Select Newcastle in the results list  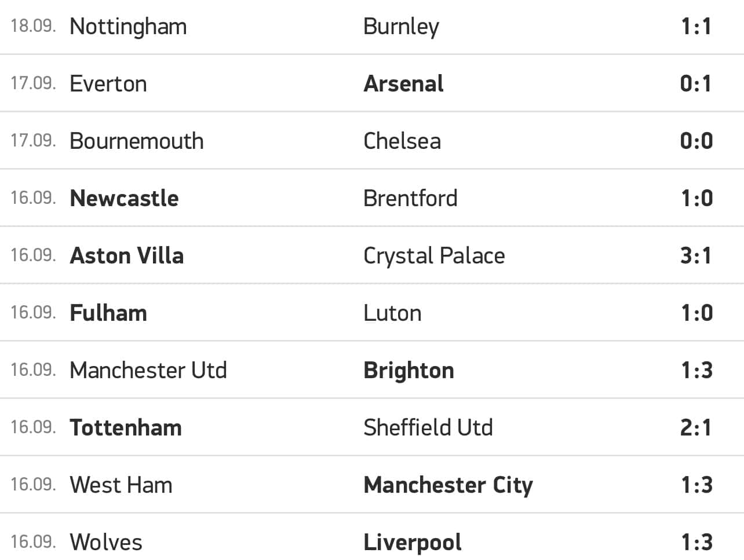[x=124, y=199]
